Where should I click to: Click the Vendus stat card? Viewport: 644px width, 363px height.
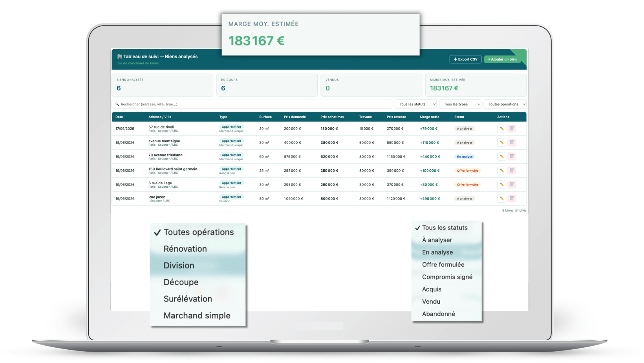pyautogui.click(x=371, y=85)
